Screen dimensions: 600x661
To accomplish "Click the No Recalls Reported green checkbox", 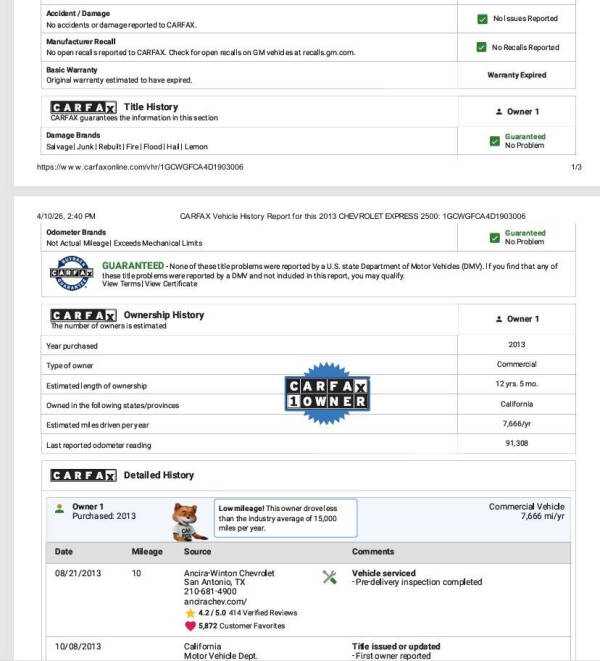I will pos(482,47).
